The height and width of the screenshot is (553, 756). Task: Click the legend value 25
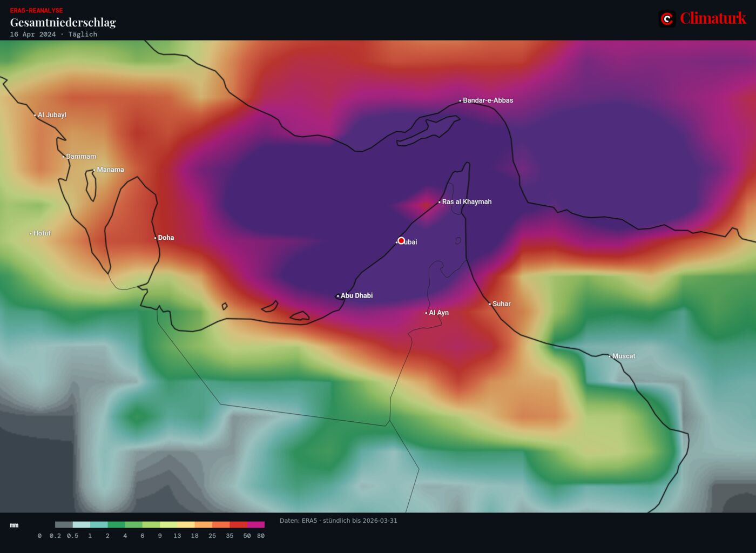(212, 536)
